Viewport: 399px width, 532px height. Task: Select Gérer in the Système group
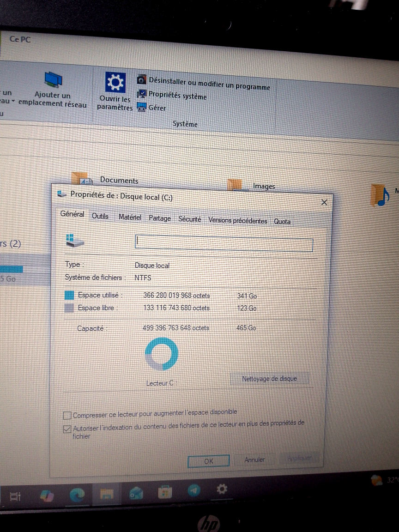point(151,108)
